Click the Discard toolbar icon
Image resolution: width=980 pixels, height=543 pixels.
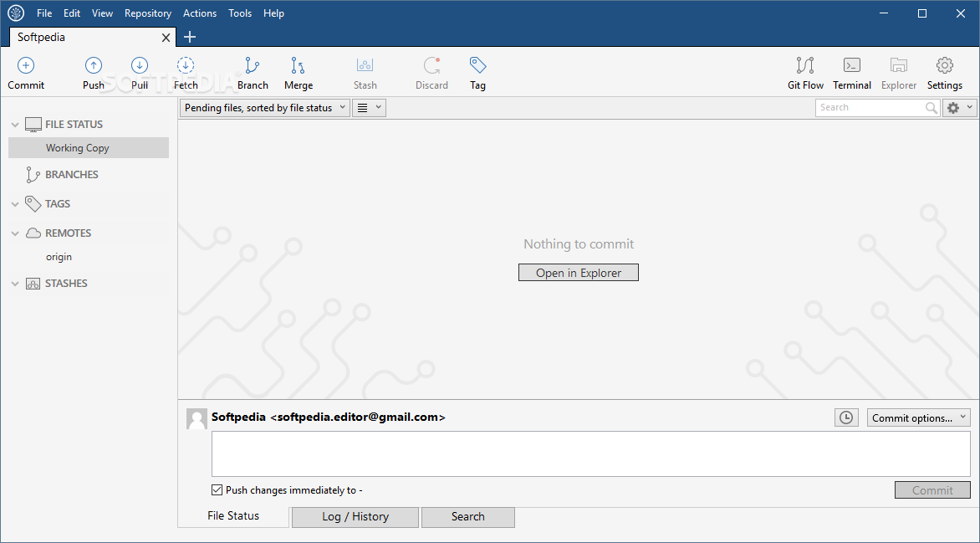pyautogui.click(x=431, y=65)
